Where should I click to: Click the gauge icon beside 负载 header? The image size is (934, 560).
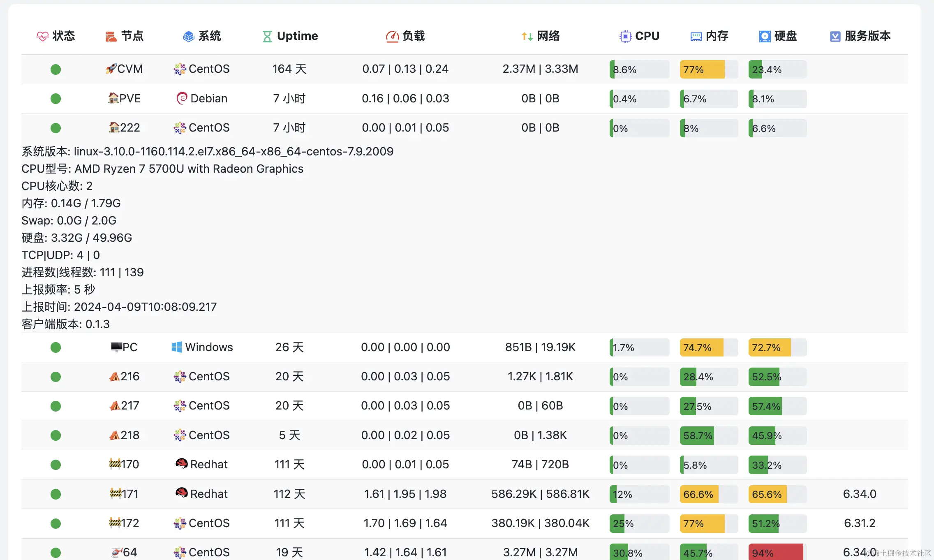pyautogui.click(x=392, y=37)
